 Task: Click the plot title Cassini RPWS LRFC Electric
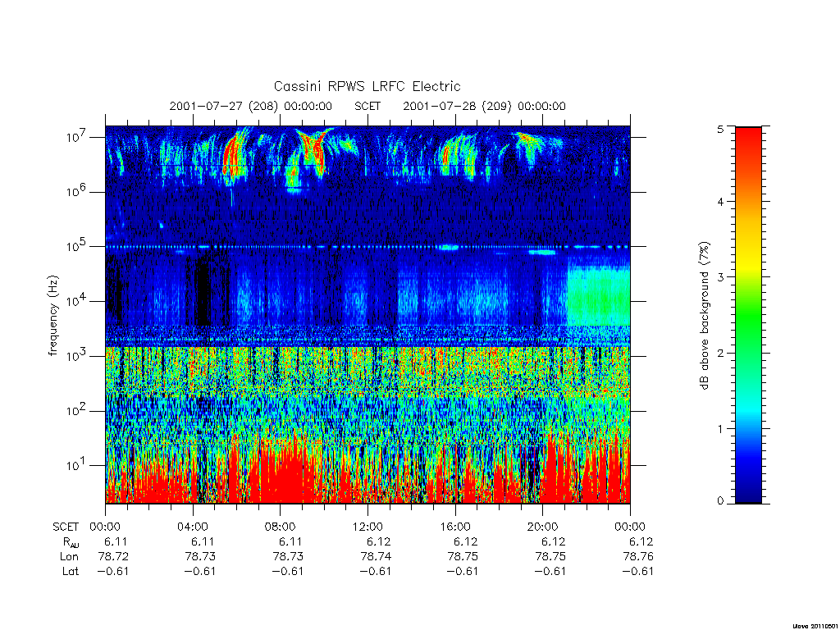coord(367,86)
